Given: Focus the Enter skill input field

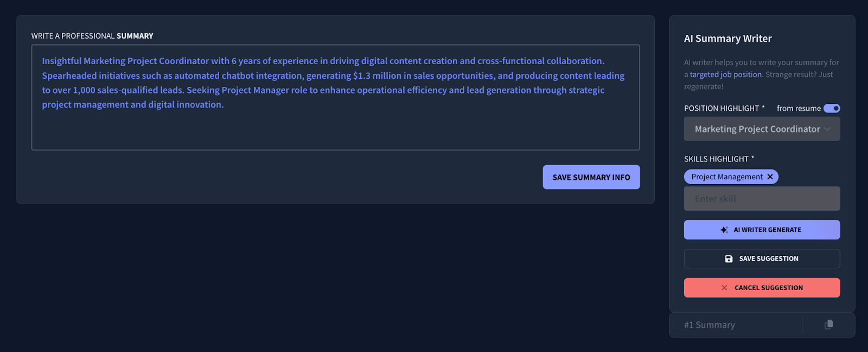Looking at the screenshot, I should click(x=762, y=199).
